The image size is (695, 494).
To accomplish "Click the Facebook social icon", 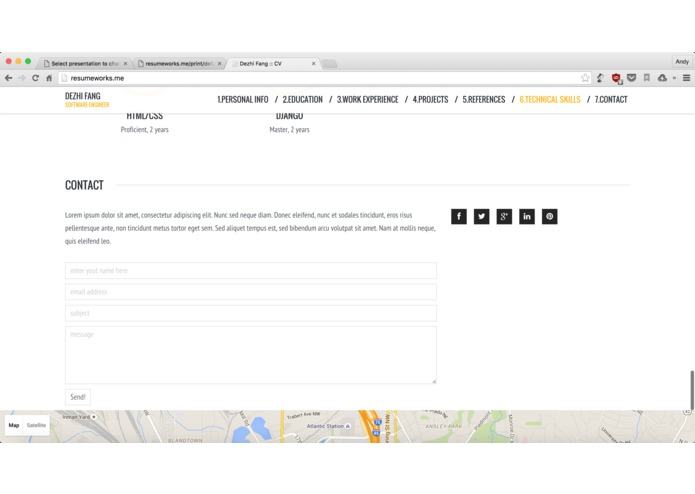I will pos(459,217).
